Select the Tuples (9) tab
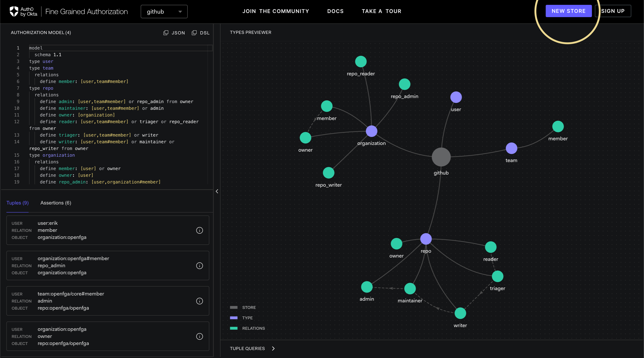Image resolution: width=644 pixels, height=358 pixels. point(18,203)
